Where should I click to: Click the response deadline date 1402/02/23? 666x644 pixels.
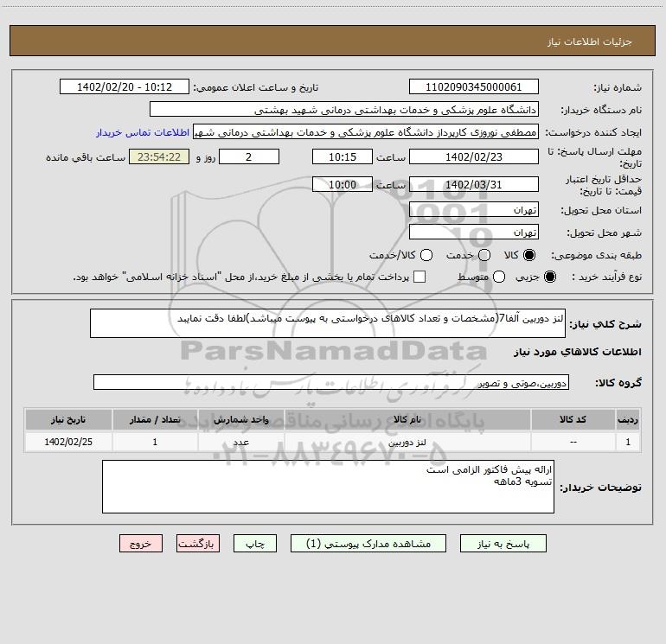click(474, 156)
